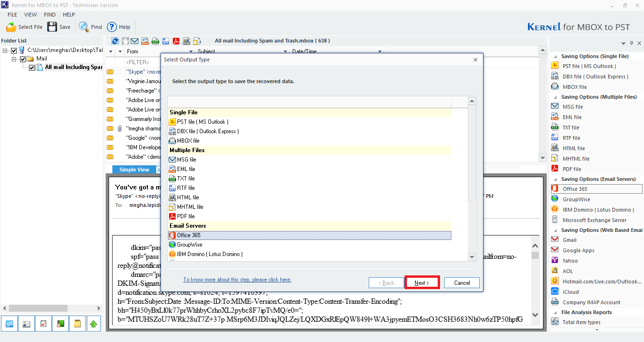The height and width of the screenshot is (342, 644).
Task: Choose Yahoo in the right sidebar
Action: point(570,261)
